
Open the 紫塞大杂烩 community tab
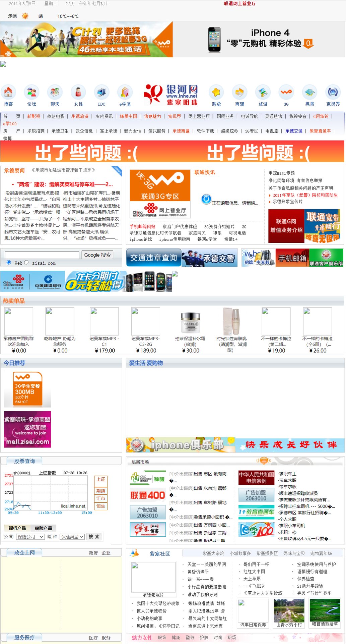(x=213, y=553)
